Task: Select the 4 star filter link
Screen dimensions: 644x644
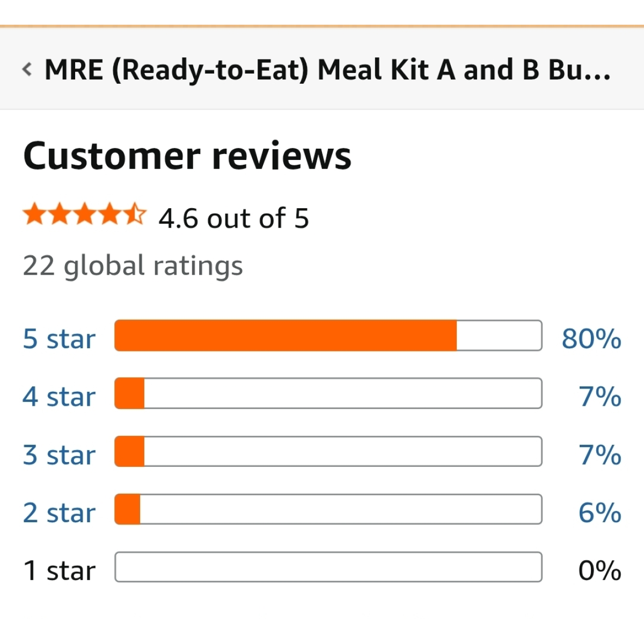Action: (x=59, y=397)
